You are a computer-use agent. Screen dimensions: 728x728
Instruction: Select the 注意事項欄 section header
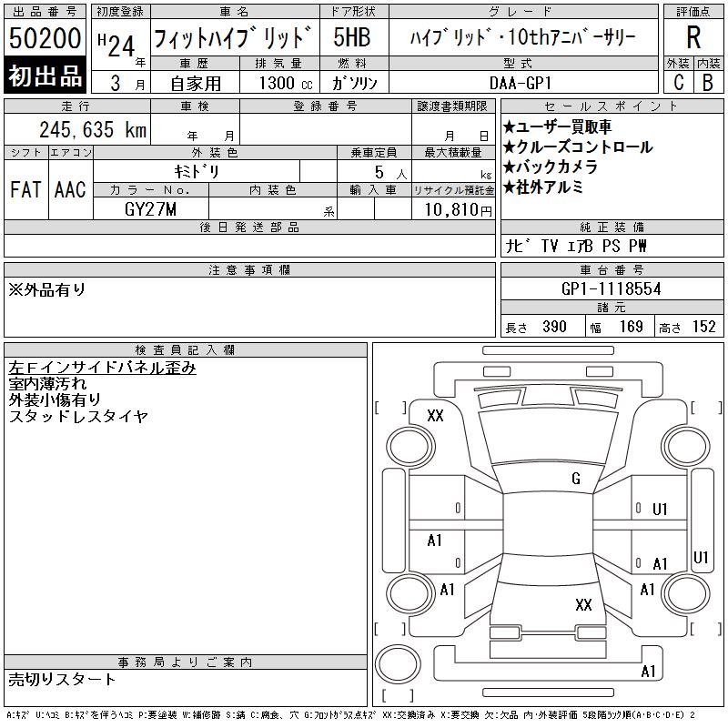click(x=249, y=269)
